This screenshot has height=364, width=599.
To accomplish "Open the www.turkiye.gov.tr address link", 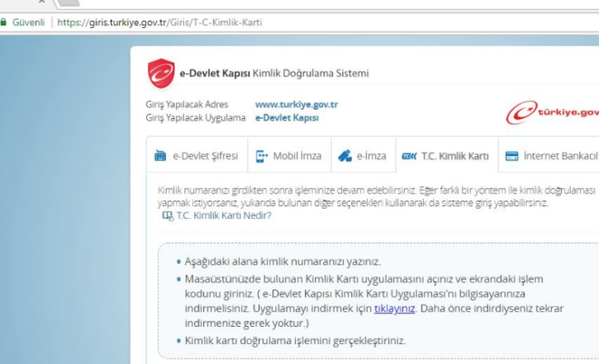I will (x=297, y=104).
